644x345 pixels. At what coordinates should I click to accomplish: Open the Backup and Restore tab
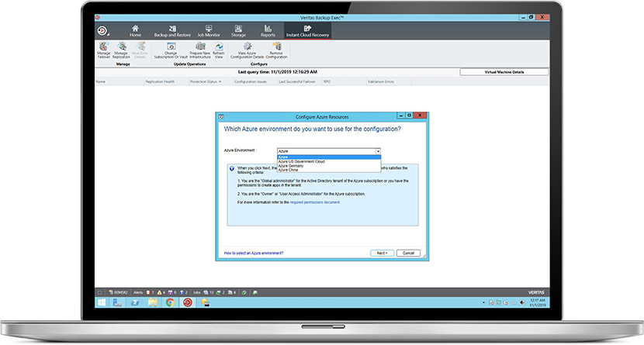(x=172, y=31)
